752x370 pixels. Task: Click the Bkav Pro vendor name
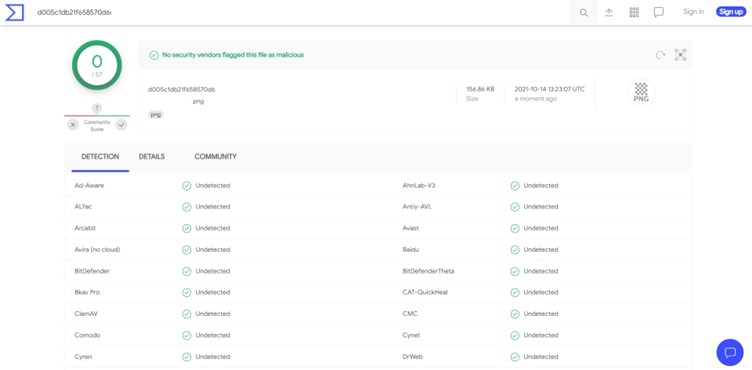(87, 292)
